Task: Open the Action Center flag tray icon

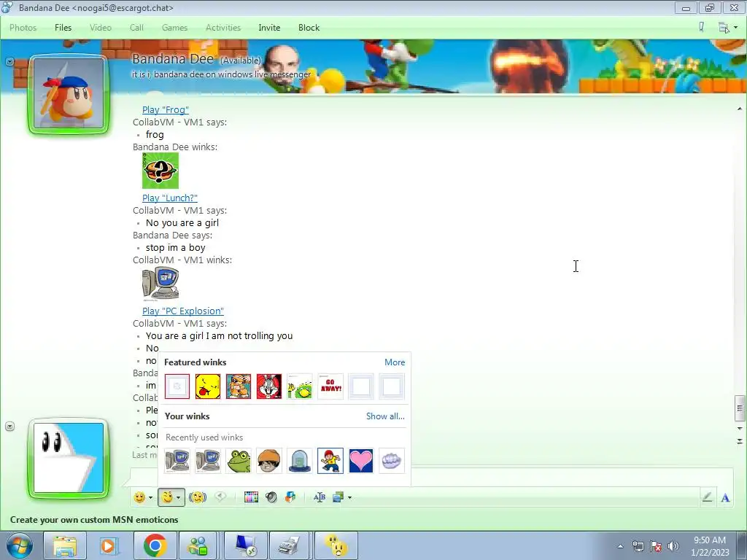Action: (x=656, y=546)
